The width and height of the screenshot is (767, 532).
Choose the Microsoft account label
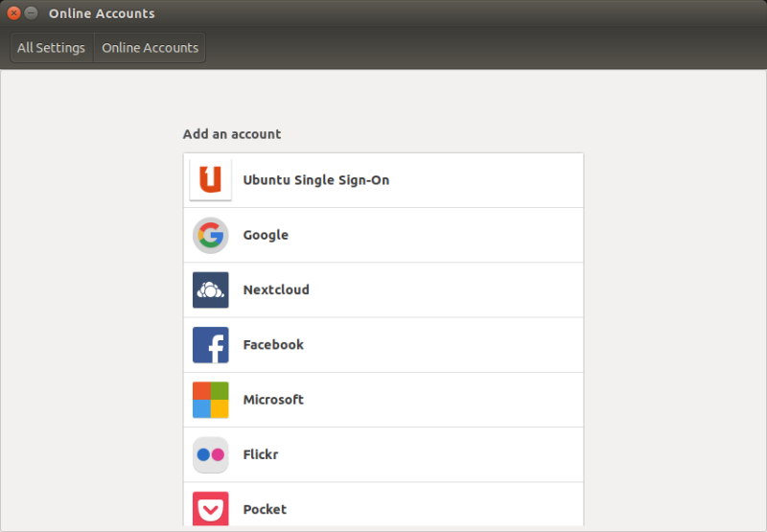(273, 400)
